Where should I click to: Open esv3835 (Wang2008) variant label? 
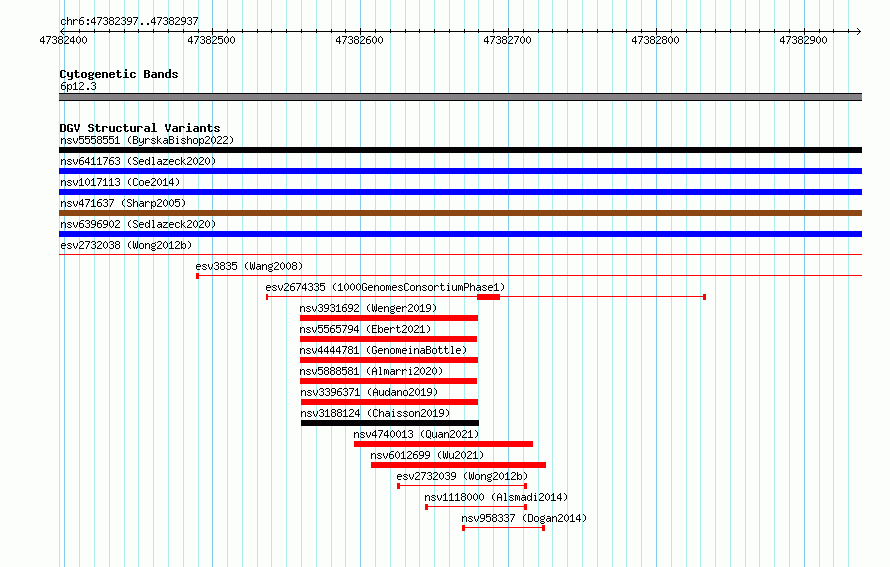[249, 266]
